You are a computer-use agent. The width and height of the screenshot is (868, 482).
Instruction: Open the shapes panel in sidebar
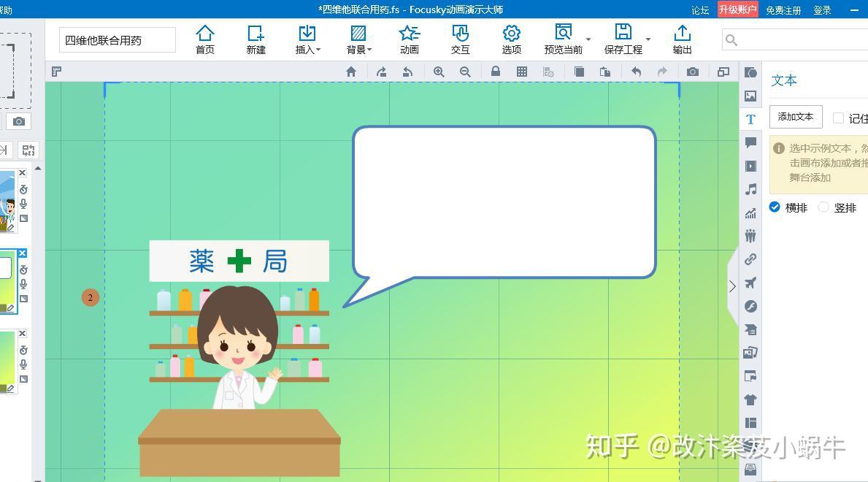tap(750, 72)
